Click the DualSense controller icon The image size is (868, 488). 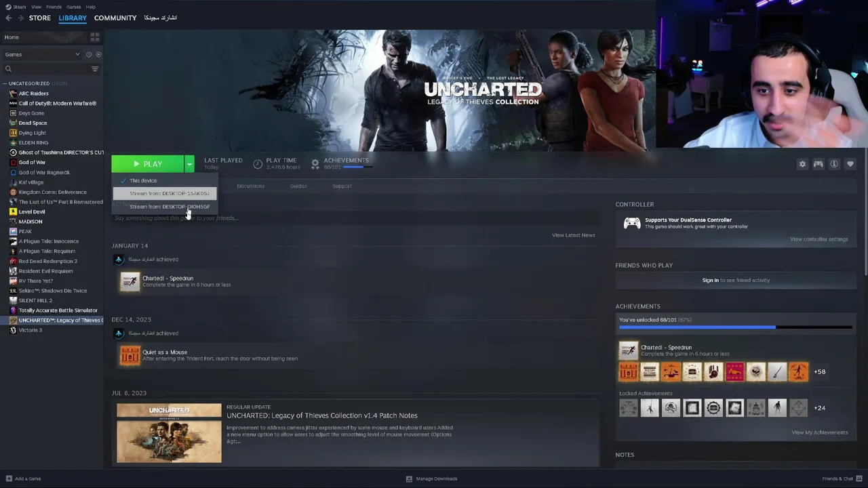[632, 223]
